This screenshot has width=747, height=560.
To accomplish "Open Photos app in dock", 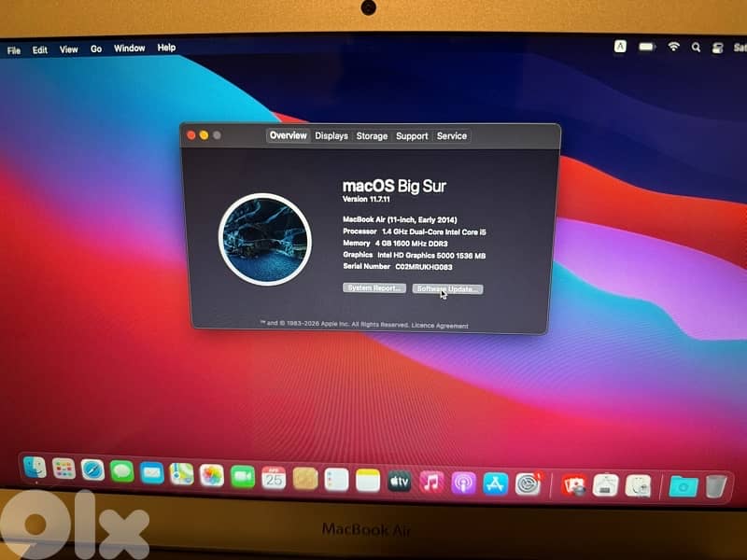I will point(212,476).
